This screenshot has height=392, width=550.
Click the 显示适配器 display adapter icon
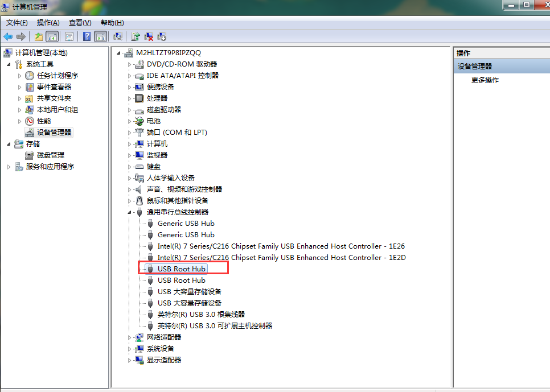coord(139,360)
